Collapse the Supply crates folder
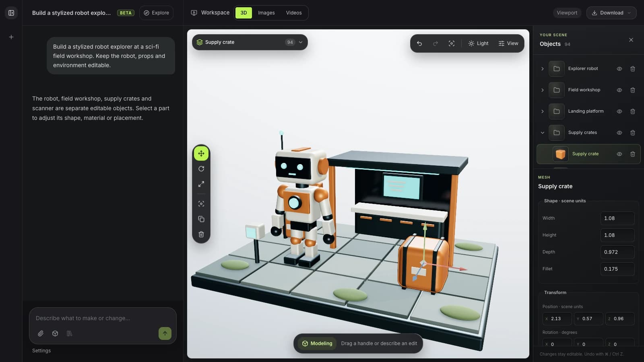644x362 pixels. pyautogui.click(x=543, y=133)
